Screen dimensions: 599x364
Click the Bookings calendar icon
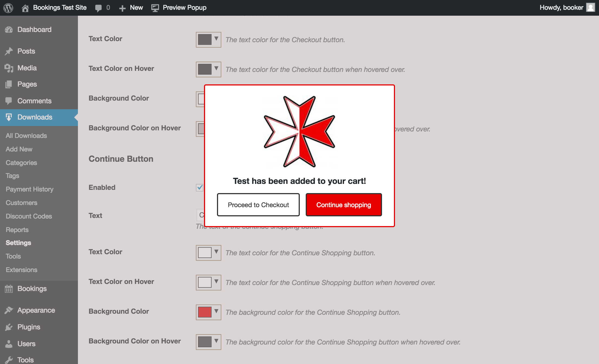pyautogui.click(x=9, y=289)
